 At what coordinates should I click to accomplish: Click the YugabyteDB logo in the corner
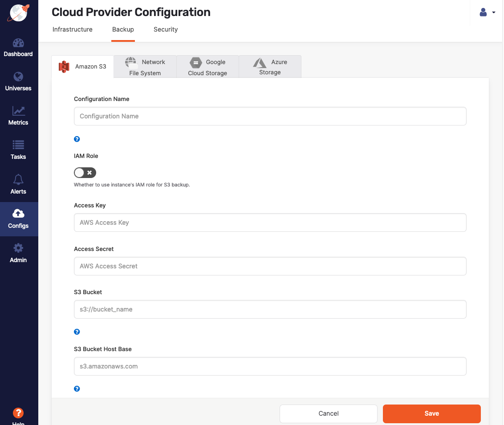coord(18,12)
